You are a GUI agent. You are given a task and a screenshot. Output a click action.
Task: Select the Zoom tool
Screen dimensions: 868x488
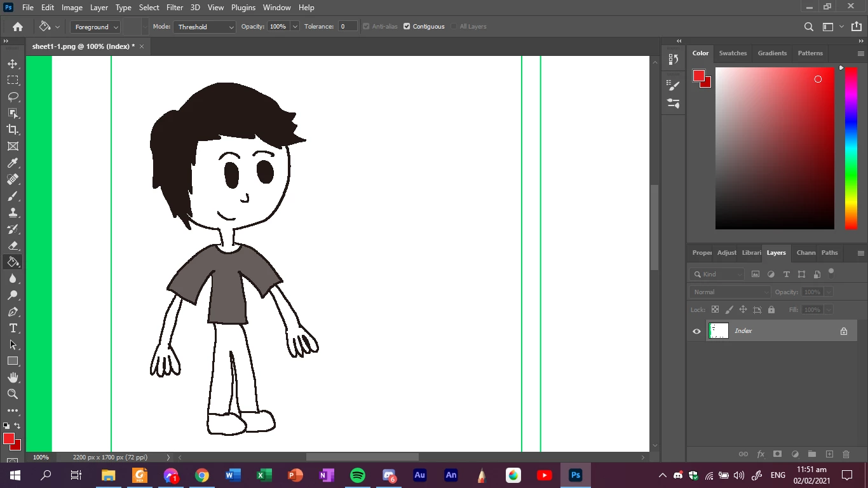pyautogui.click(x=13, y=394)
